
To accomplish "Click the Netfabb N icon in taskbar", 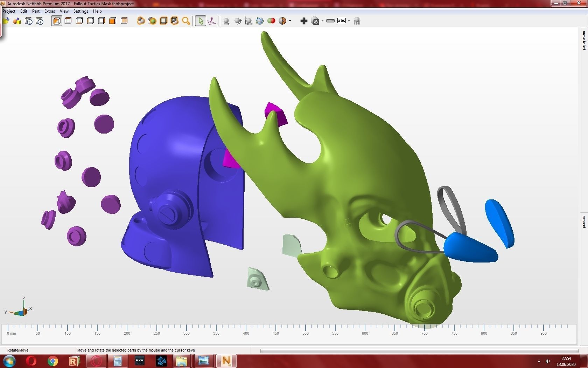I will point(226,361).
